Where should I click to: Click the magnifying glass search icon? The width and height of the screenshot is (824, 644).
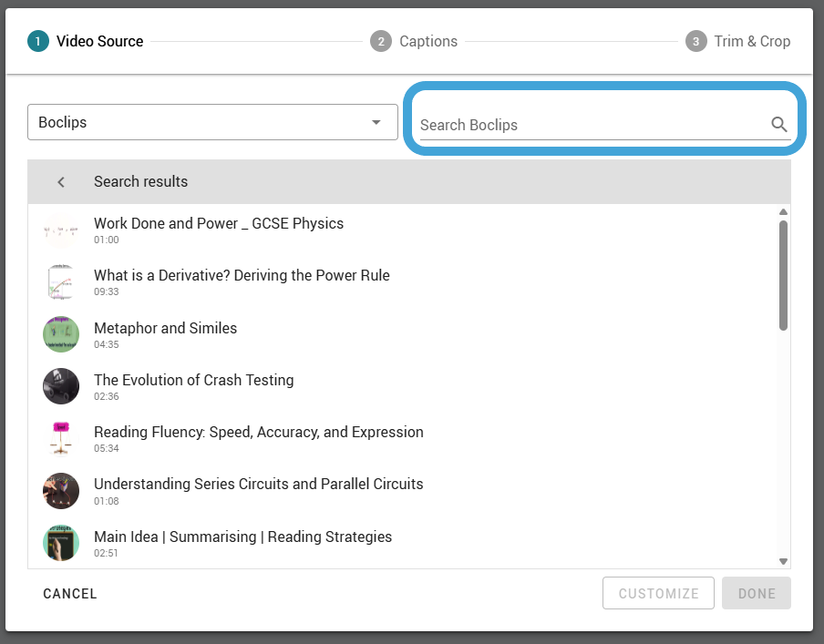pos(778,125)
